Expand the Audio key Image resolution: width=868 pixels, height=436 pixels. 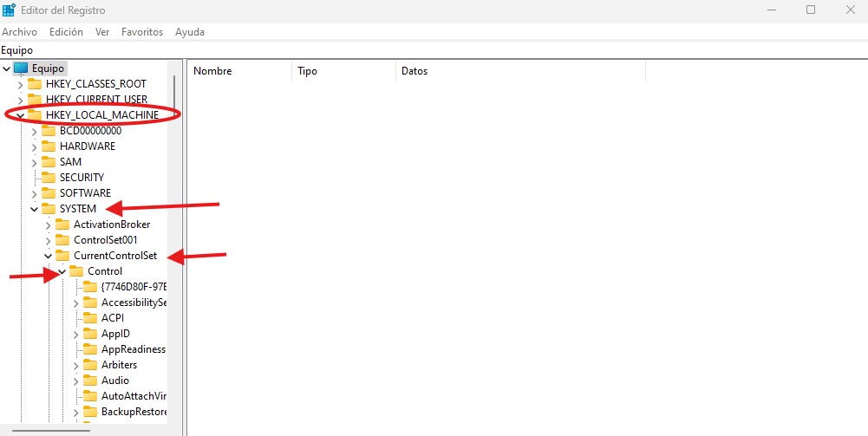75,381
